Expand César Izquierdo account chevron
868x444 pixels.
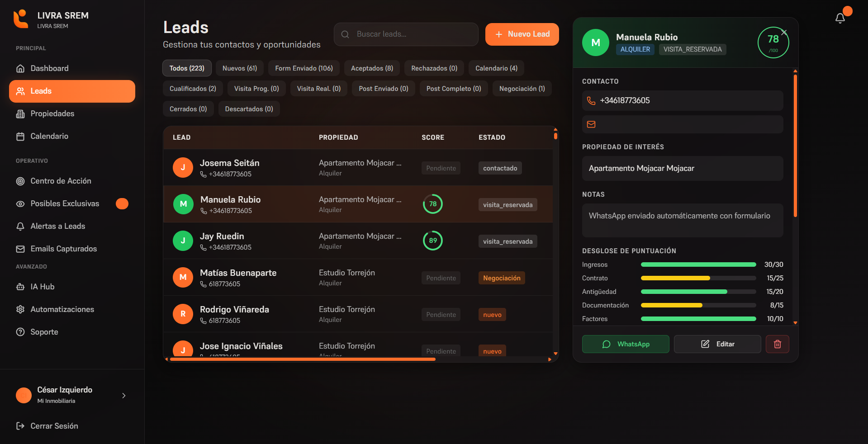coord(123,396)
